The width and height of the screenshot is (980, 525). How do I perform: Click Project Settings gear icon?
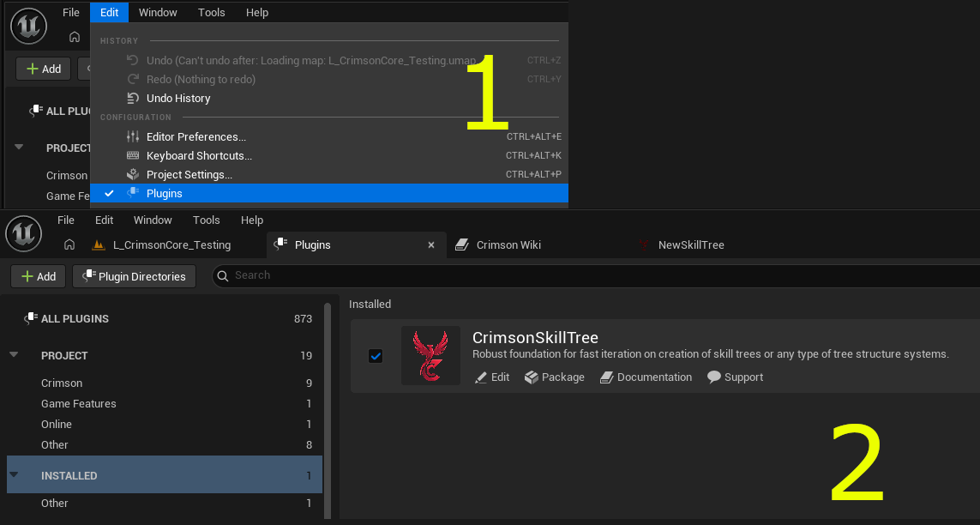click(x=133, y=174)
